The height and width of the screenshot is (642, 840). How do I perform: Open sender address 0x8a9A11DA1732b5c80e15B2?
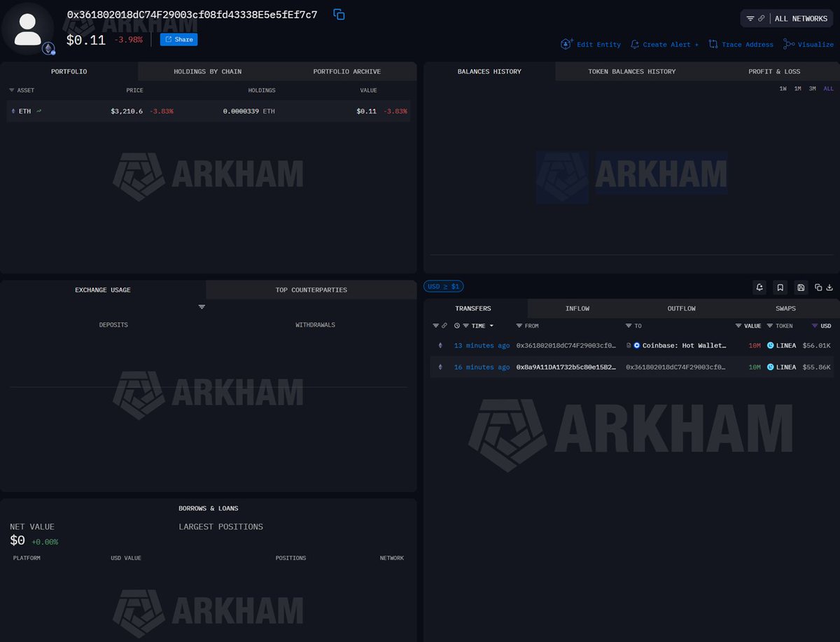pyautogui.click(x=566, y=367)
